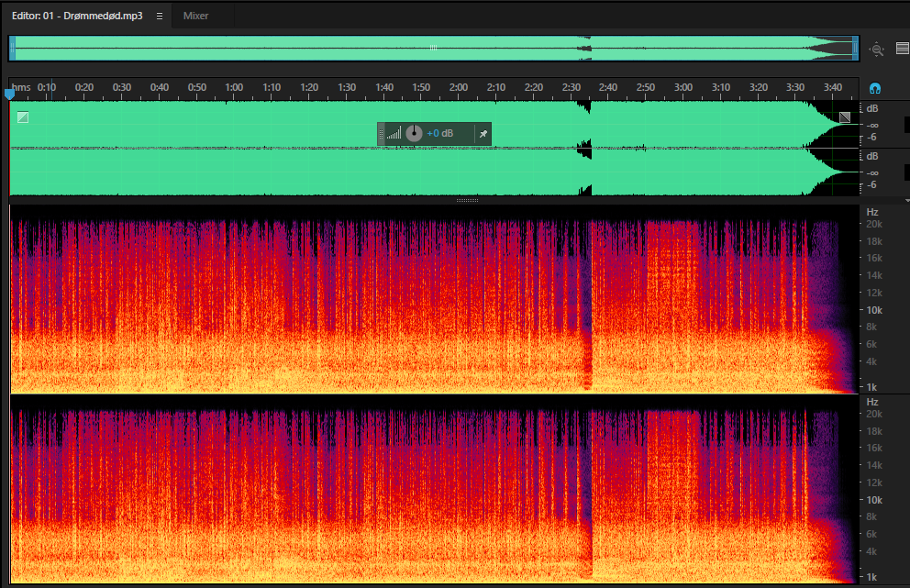
Task: Select the Editor: 01 - Drømmedød.mp3 tab
Action: (x=77, y=16)
